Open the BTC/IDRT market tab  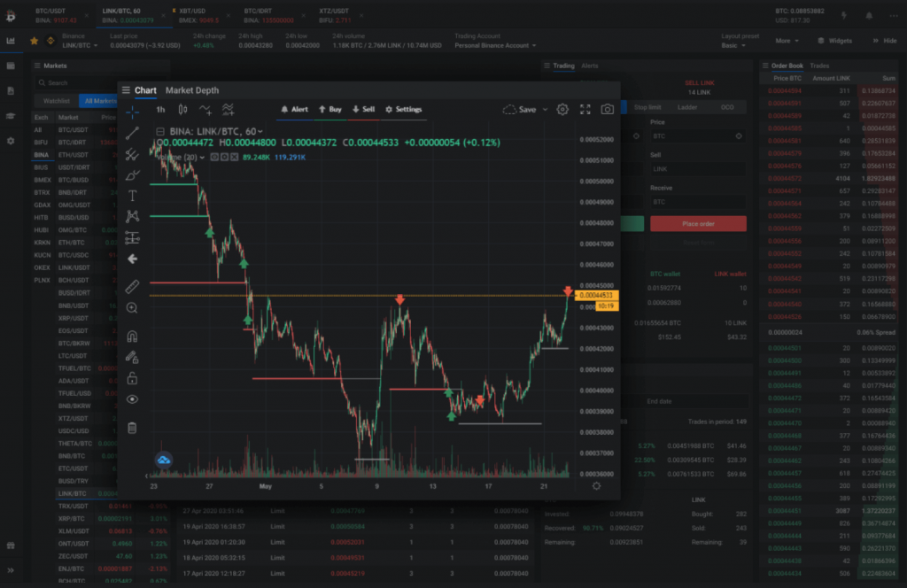pyautogui.click(x=268, y=16)
